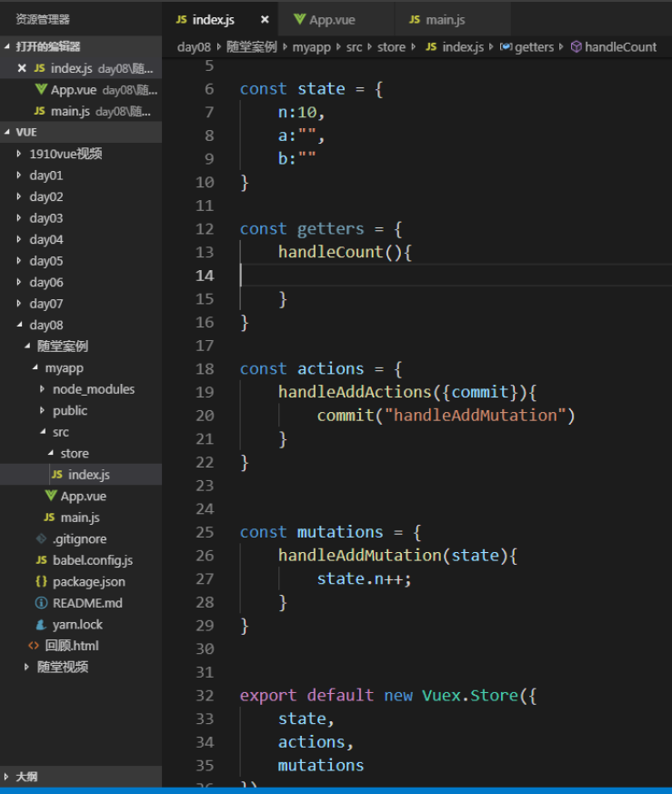Viewport: 672px width, 794px height.
Task: Open 回顾.html file
Action: point(81,646)
